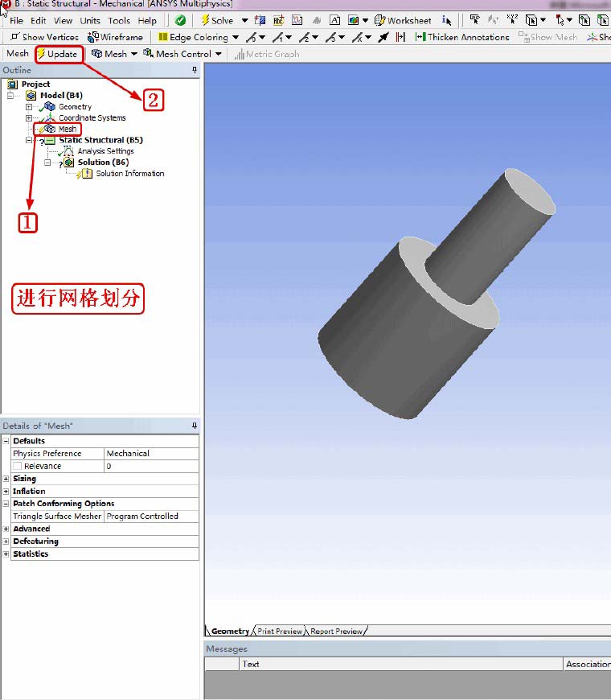Select the Mesh tree item

click(68, 129)
